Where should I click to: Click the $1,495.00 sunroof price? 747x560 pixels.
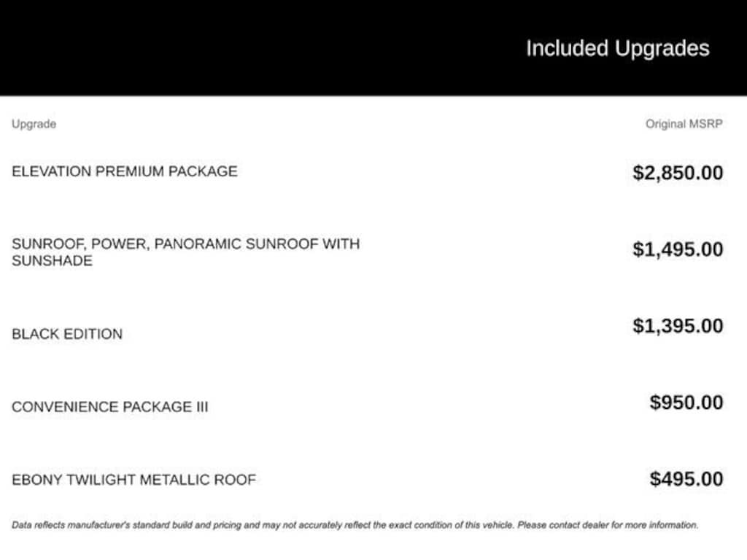point(678,249)
